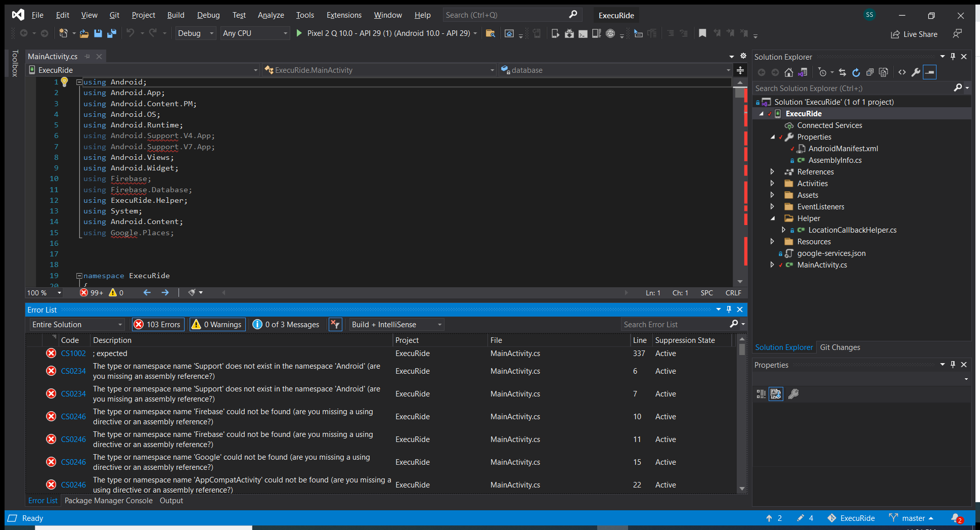
Task: Toggle a bookmark using the bookmark icon
Action: click(x=702, y=33)
